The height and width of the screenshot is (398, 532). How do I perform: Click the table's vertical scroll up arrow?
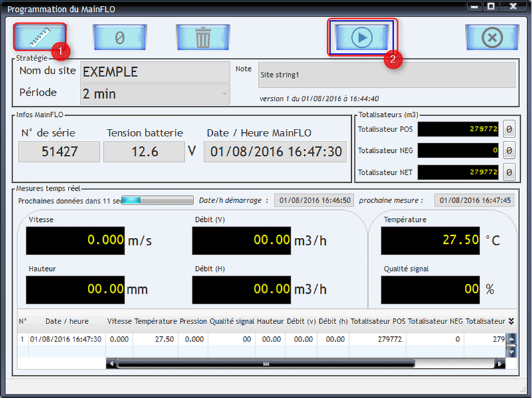pyautogui.click(x=511, y=338)
